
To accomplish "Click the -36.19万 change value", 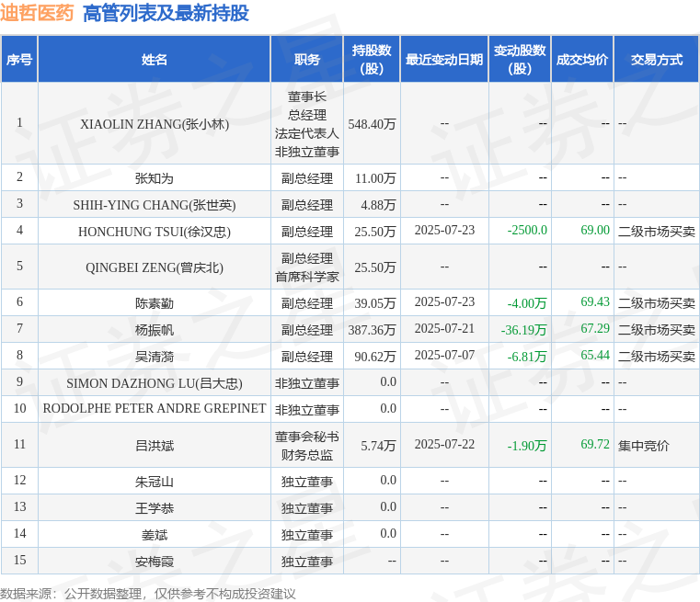I will pyautogui.click(x=523, y=331).
